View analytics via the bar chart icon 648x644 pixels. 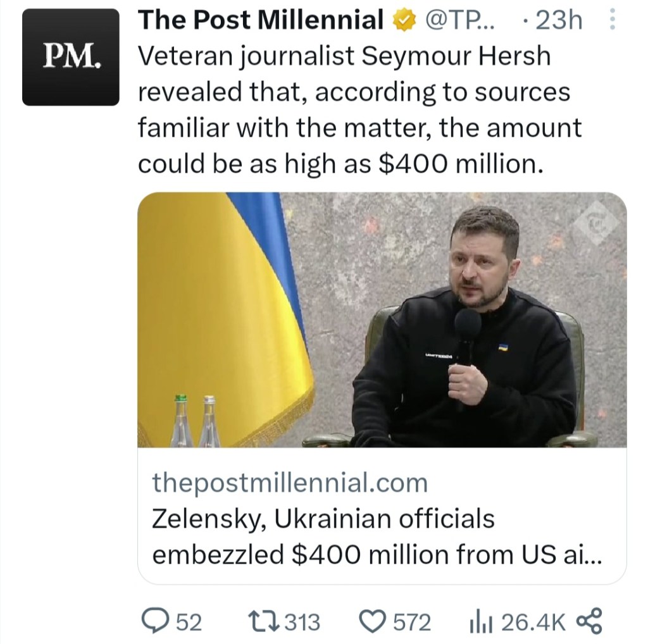pos(477,622)
